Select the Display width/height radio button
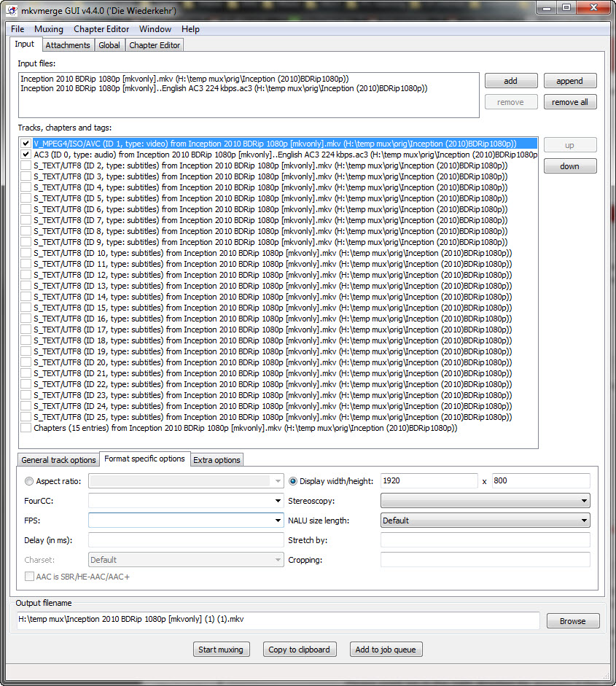 pos(292,481)
